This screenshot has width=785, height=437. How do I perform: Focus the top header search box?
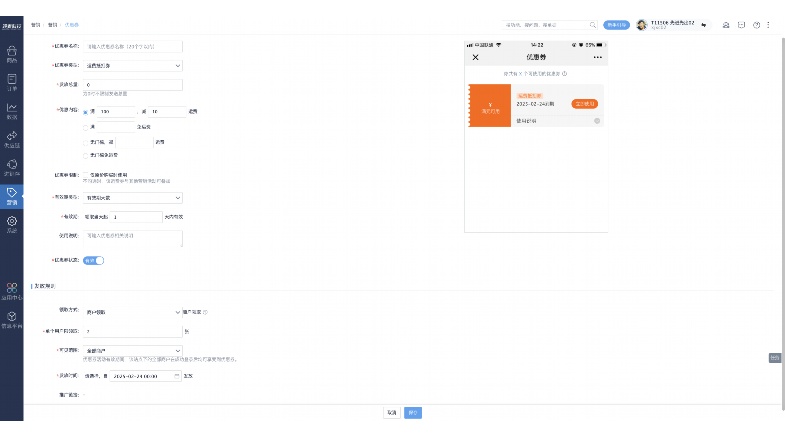(x=550, y=25)
